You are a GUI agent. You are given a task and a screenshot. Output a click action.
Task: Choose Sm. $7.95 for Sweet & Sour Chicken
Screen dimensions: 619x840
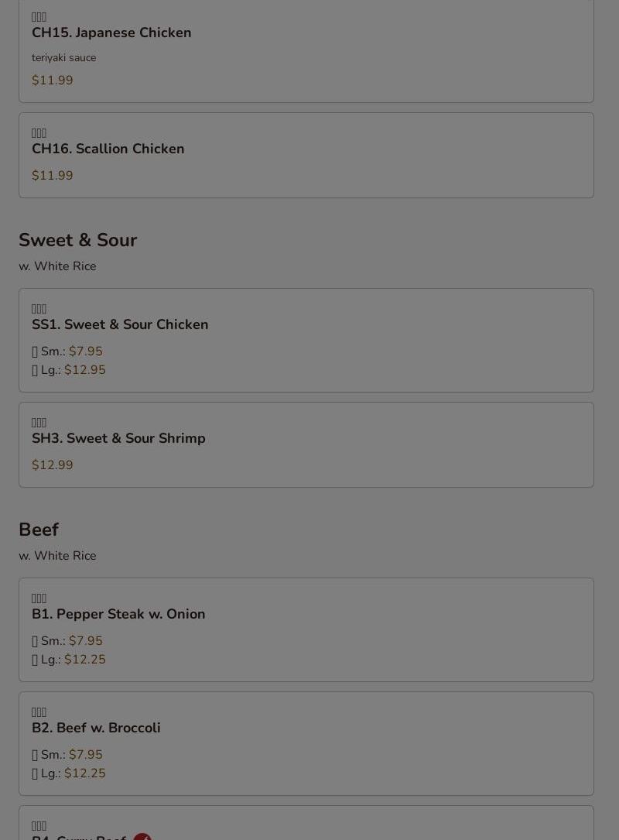(x=67, y=351)
